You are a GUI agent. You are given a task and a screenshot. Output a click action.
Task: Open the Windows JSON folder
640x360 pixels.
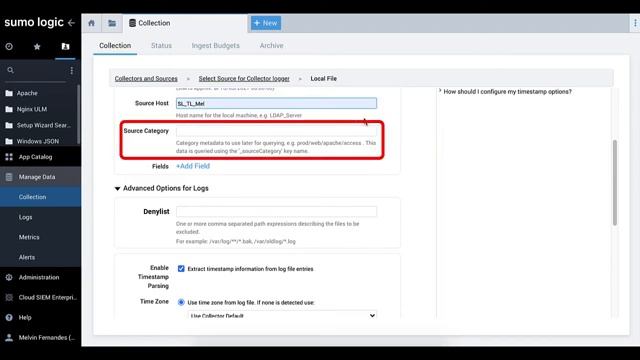click(39, 141)
